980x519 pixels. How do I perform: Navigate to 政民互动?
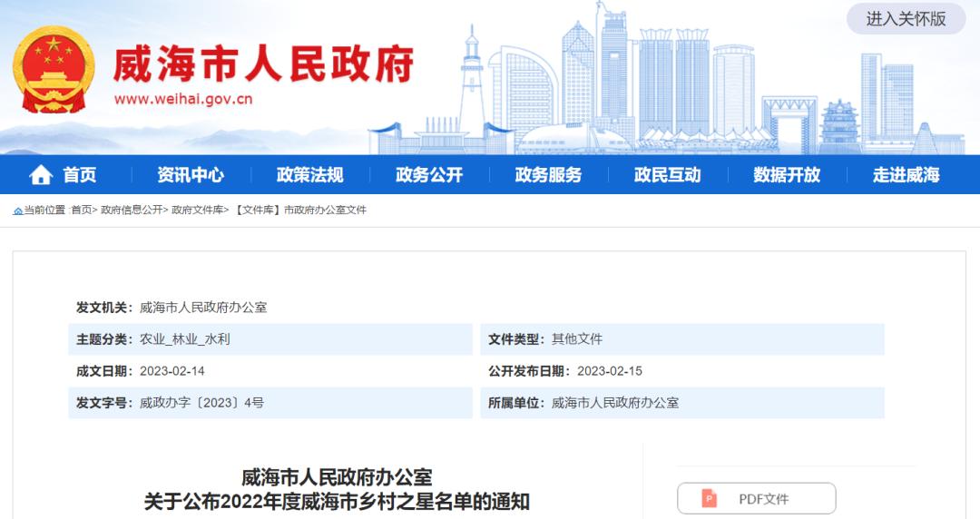coord(668,174)
